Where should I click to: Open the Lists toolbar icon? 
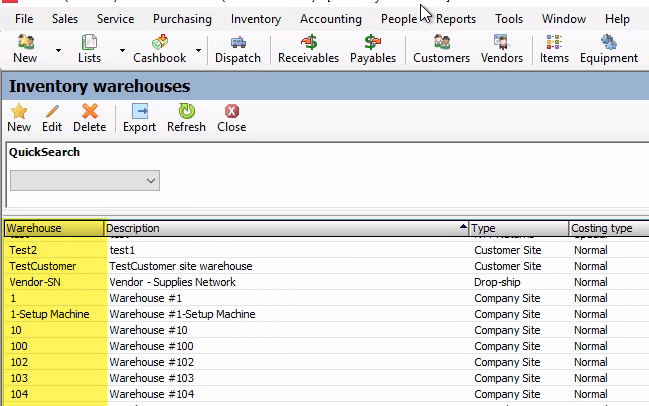pos(89,49)
